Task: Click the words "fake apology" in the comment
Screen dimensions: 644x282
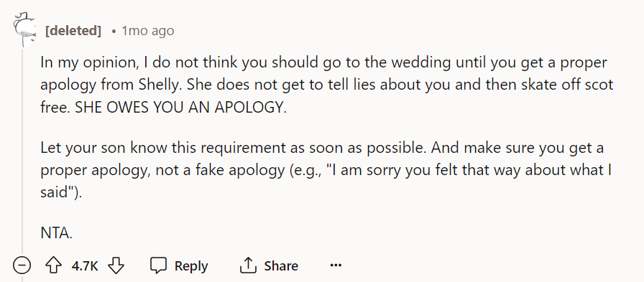Action: 239,171
